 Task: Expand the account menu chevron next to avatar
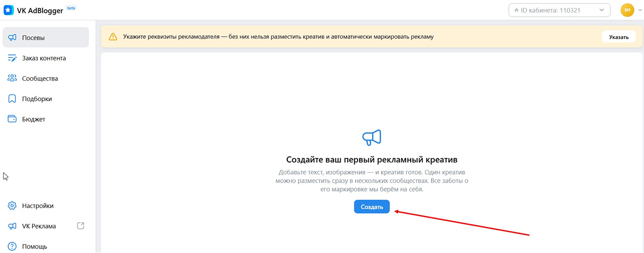pyautogui.click(x=640, y=10)
